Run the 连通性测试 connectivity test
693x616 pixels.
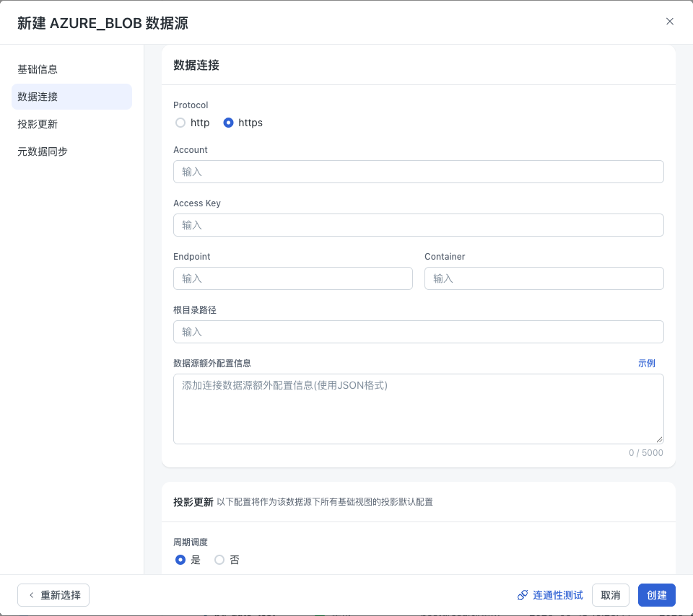[x=550, y=595]
